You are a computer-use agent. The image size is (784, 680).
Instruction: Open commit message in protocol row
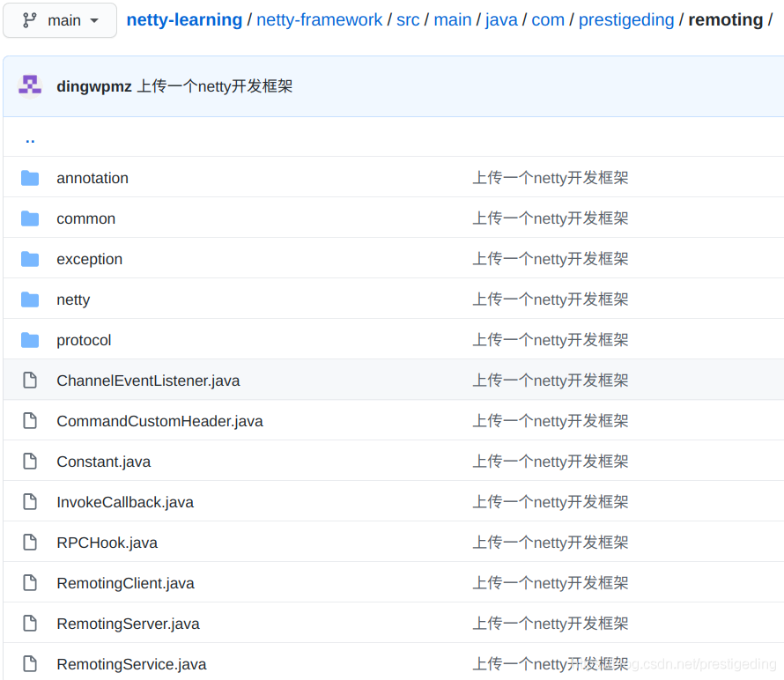tap(551, 339)
